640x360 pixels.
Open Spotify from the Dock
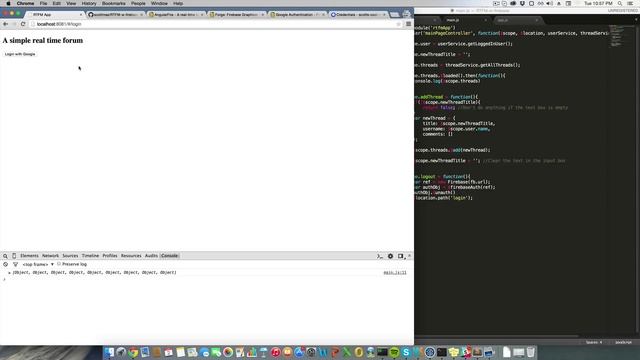click(x=394, y=352)
